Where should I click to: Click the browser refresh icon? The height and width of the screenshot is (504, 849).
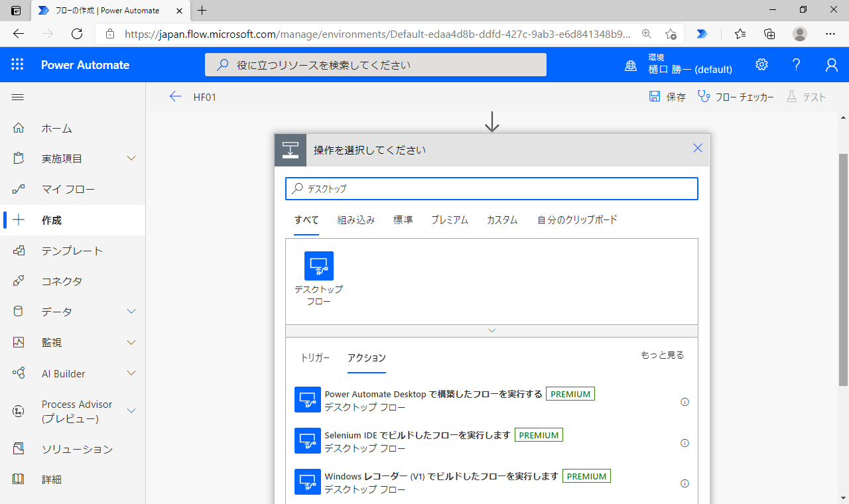point(77,34)
